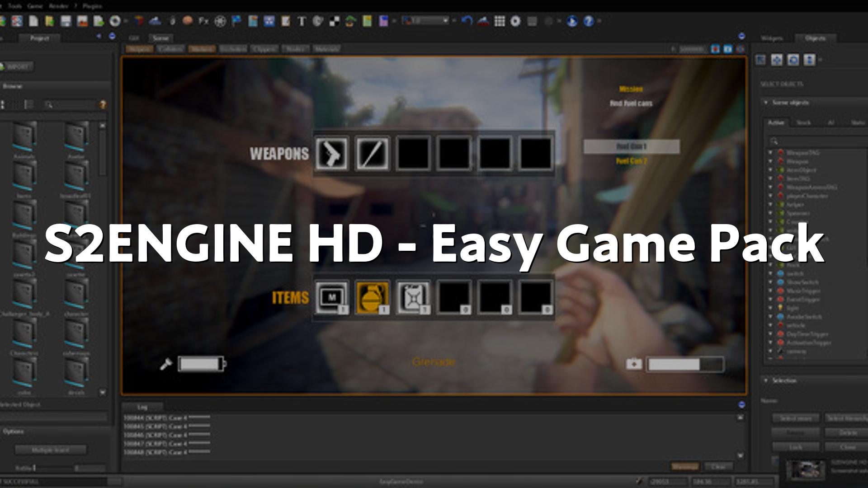Collapse the Selection section
This screenshot has height=488, width=868.
pos(766,380)
